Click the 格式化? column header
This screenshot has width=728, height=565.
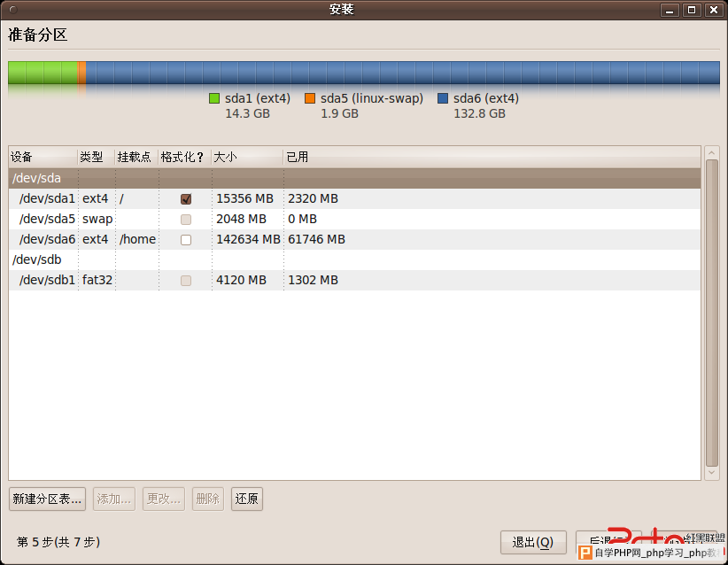coord(185,157)
